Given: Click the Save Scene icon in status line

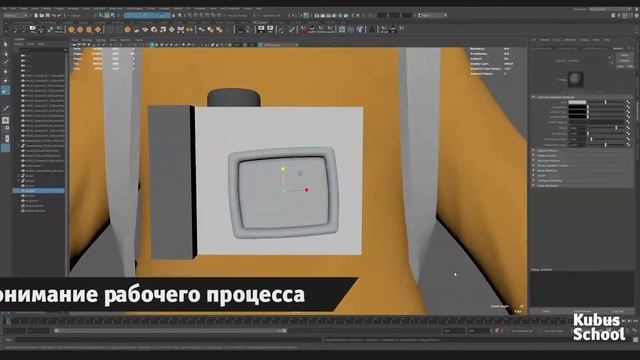Looking at the screenshot, I should tap(48, 16).
